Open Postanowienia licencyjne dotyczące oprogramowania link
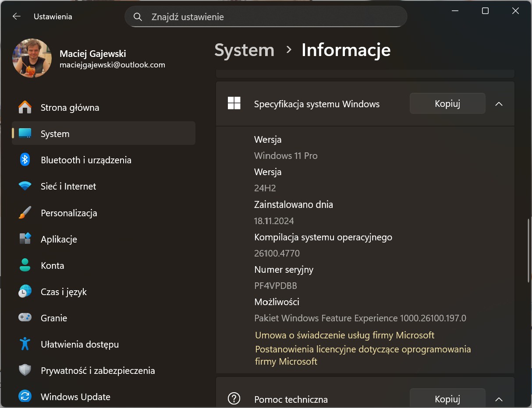Viewport: 532px width, 408px height. pos(363,355)
